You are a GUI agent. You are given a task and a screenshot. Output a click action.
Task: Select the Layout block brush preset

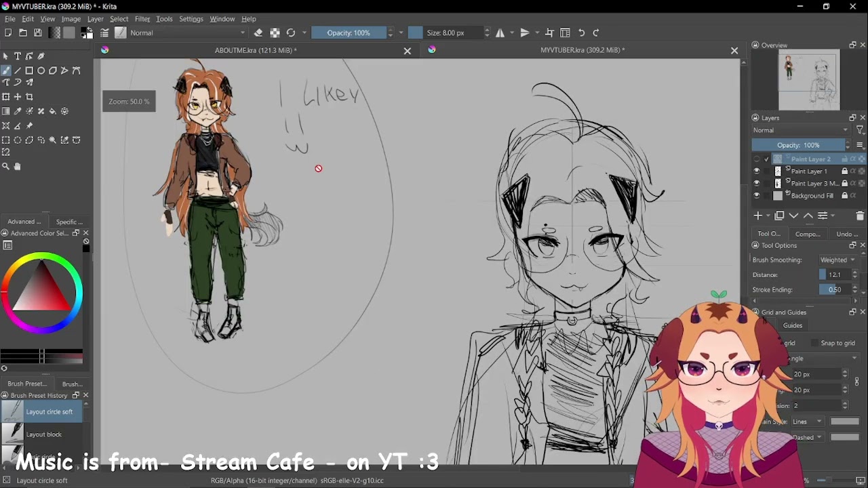[41, 434]
